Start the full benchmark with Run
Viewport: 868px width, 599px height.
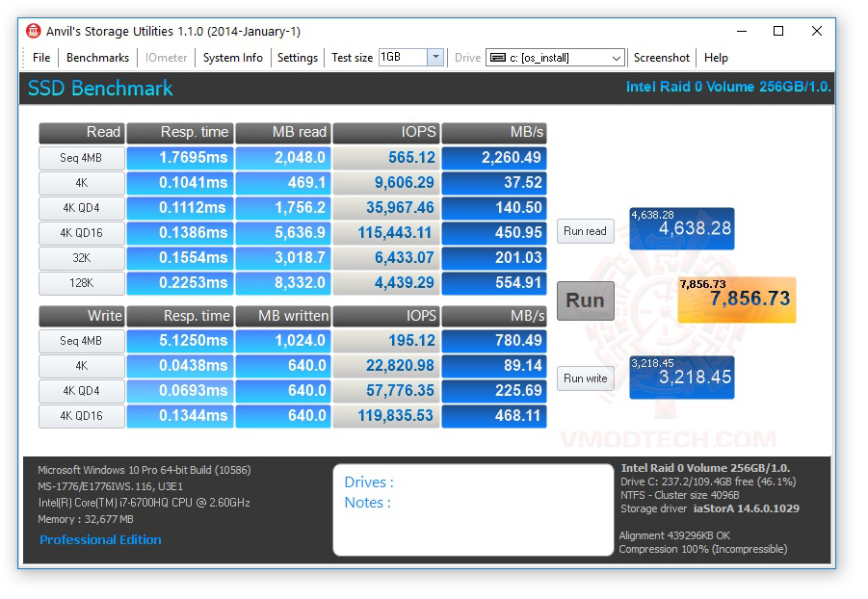[x=585, y=300]
